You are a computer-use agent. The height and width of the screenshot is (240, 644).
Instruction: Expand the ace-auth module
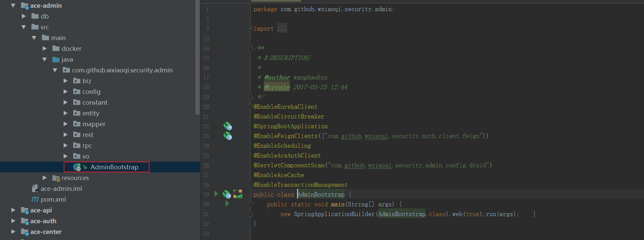(x=13, y=221)
